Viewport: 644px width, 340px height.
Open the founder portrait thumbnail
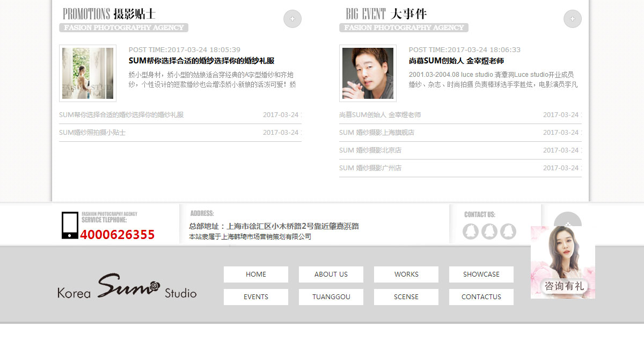368,73
